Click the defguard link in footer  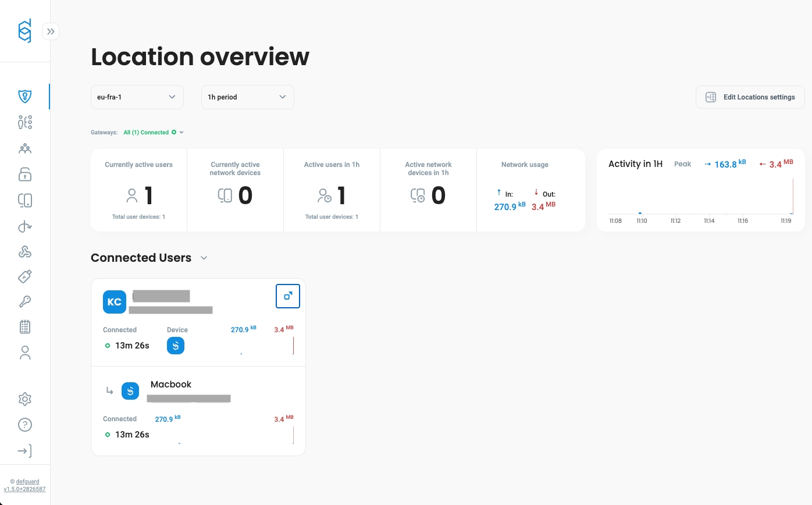(x=28, y=482)
